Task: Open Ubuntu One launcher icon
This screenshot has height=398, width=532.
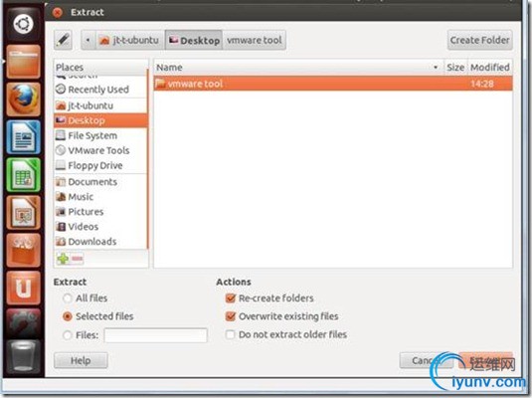Action: pos(24,288)
